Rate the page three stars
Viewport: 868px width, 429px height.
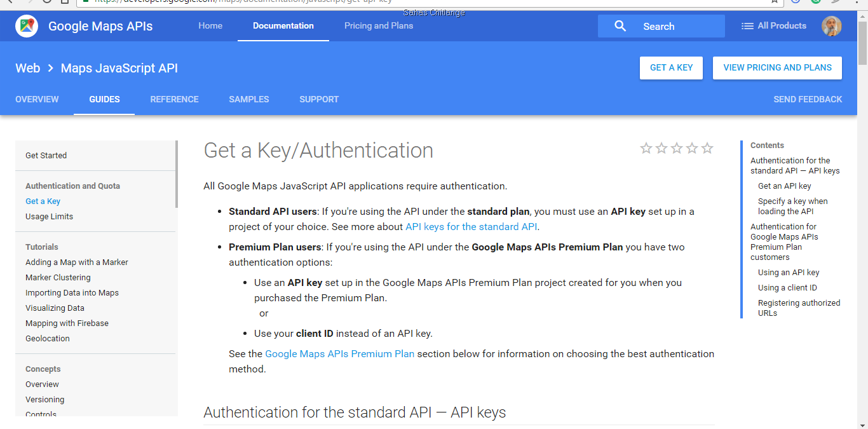point(677,149)
